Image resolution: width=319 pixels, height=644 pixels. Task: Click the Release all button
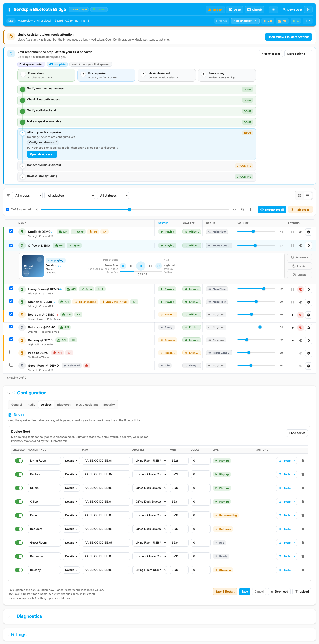click(x=300, y=210)
